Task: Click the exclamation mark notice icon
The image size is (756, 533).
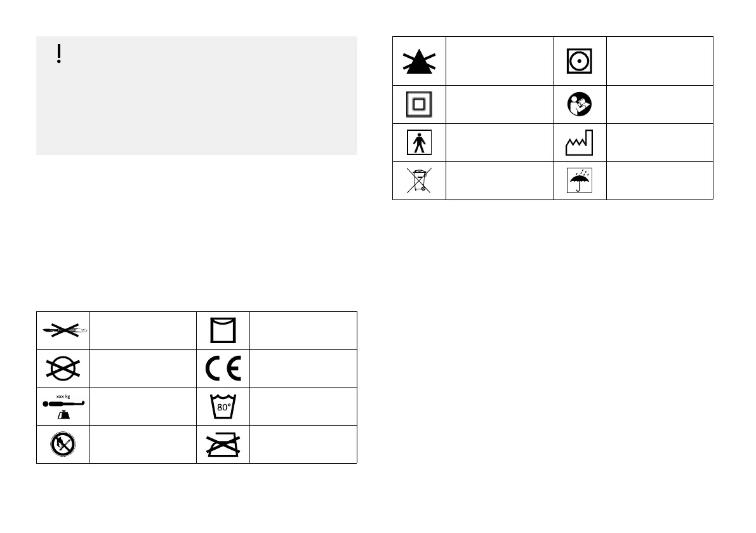Action: click(x=59, y=55)
